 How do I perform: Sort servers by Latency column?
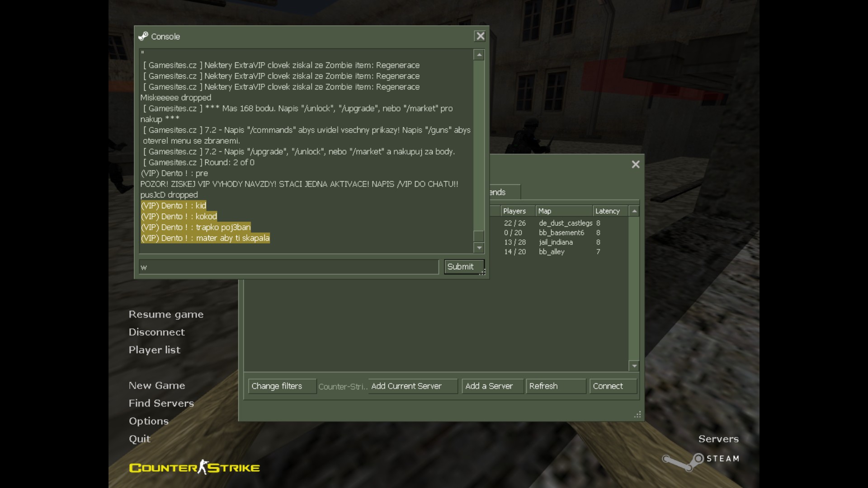(610, 211)
